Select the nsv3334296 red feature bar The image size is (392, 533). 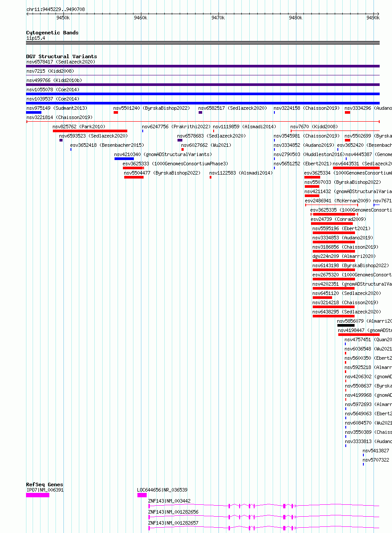click(348, 112)
